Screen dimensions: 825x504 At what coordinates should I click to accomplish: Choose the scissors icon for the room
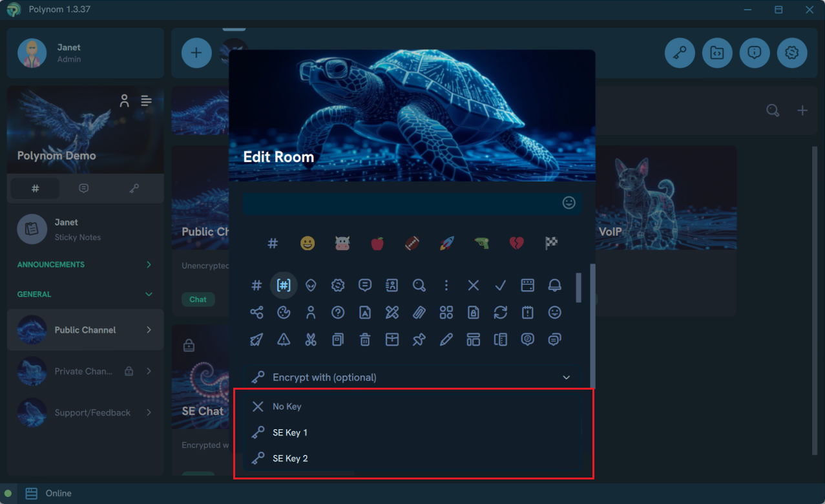coord(311,339)
